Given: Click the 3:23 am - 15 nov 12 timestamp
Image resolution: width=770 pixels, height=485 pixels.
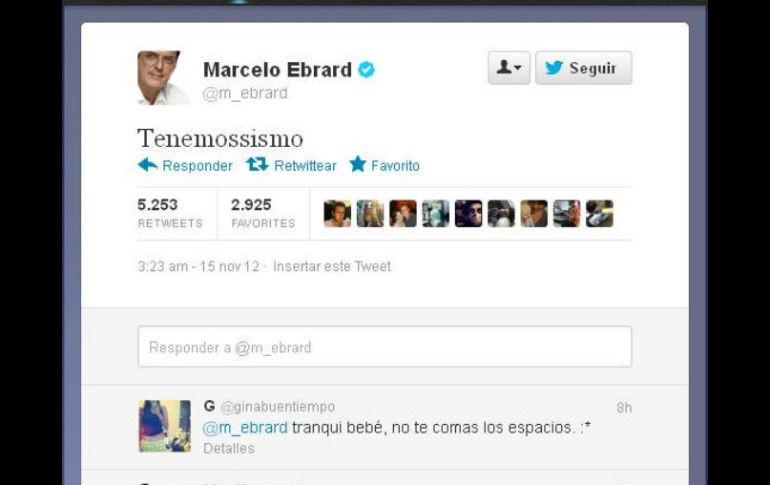Looking at the screenshot, I should pos(198,266).
